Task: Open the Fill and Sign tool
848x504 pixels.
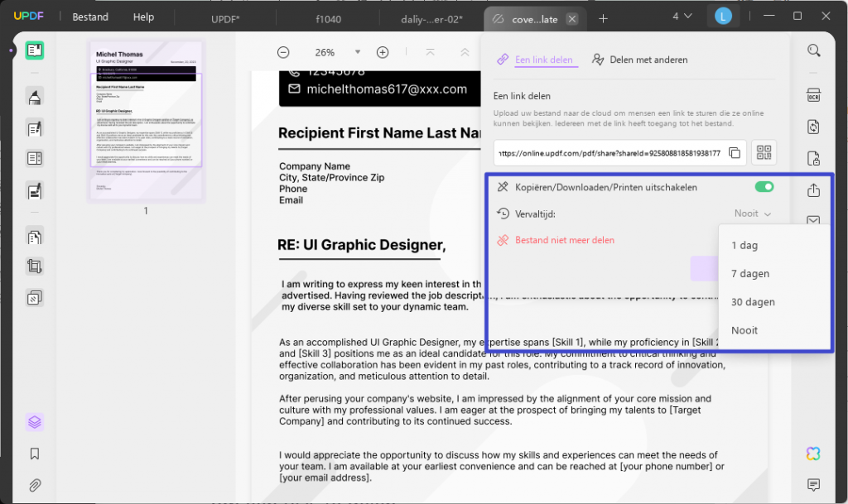Action: 35,190
